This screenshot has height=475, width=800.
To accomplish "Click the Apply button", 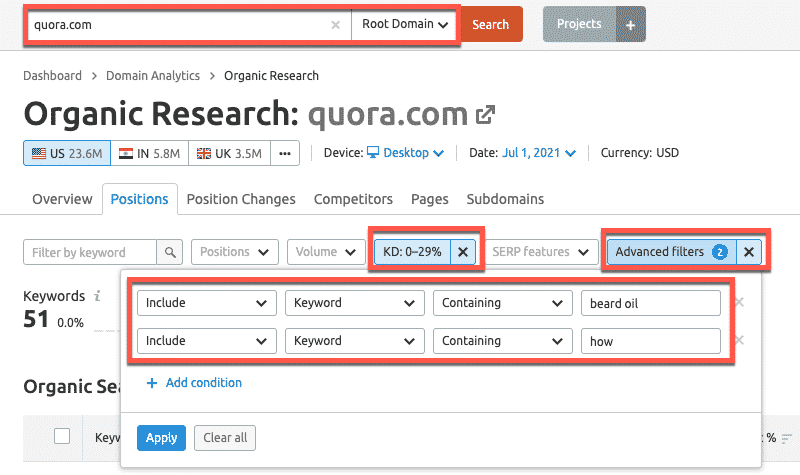I will click(161, 437).
